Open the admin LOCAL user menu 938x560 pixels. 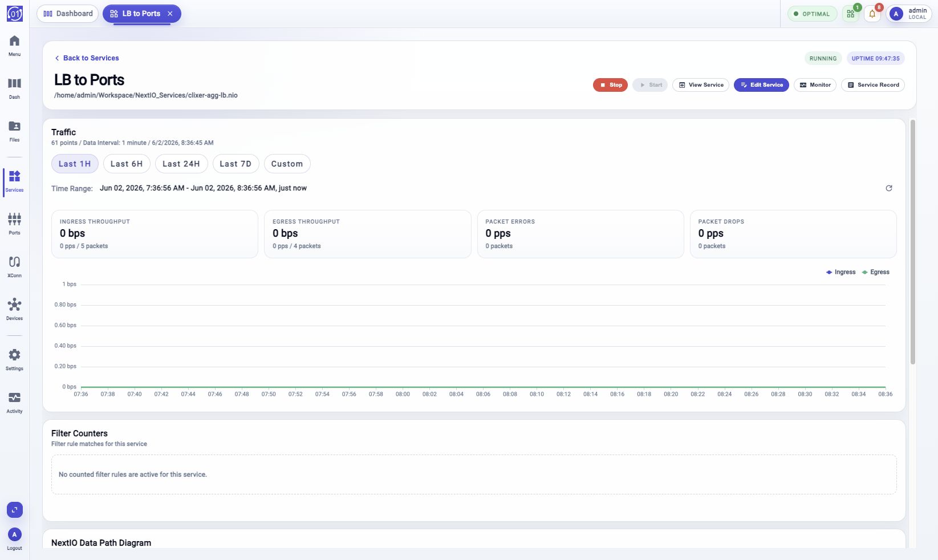tap(909, 14)
